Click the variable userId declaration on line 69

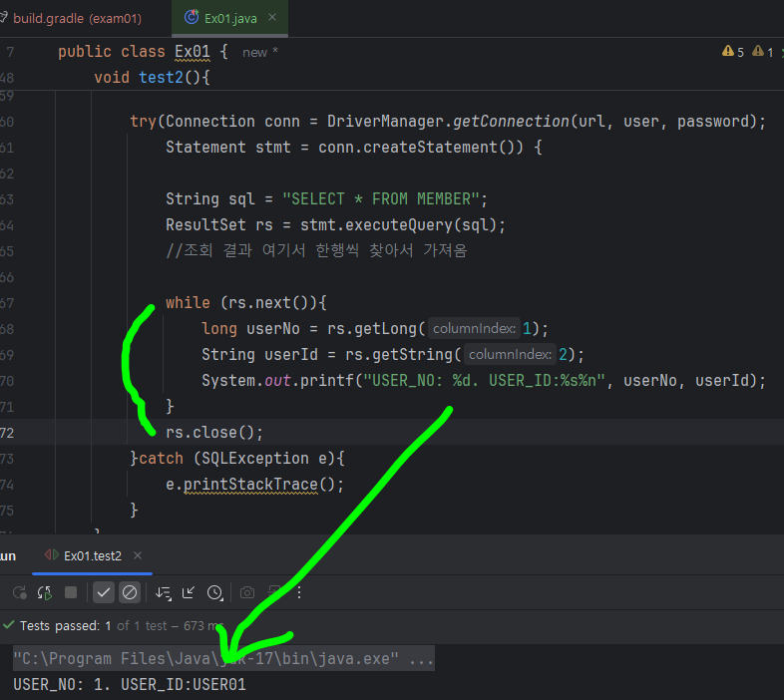click(291, 355)
